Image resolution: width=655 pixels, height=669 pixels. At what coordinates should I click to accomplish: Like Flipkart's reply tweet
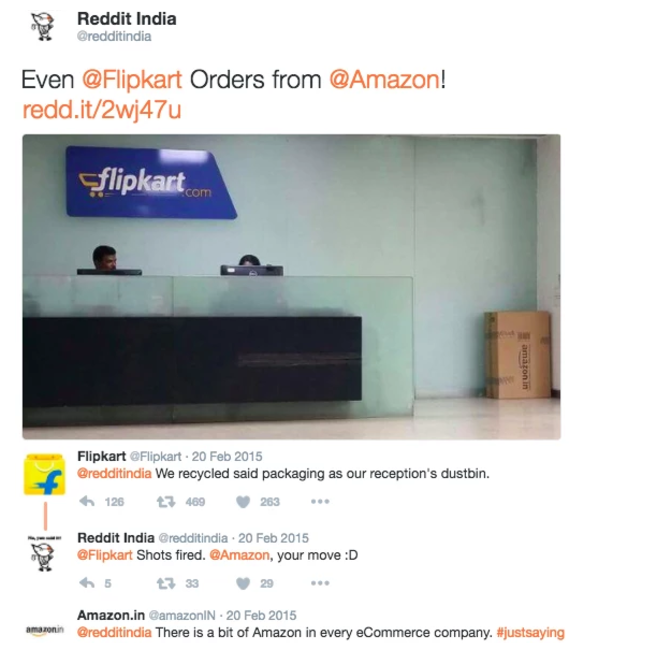click(243, 502)
